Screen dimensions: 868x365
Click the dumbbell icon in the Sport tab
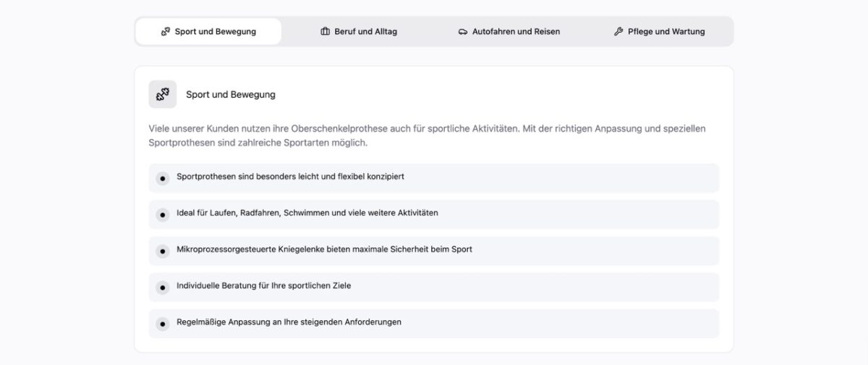166,32
